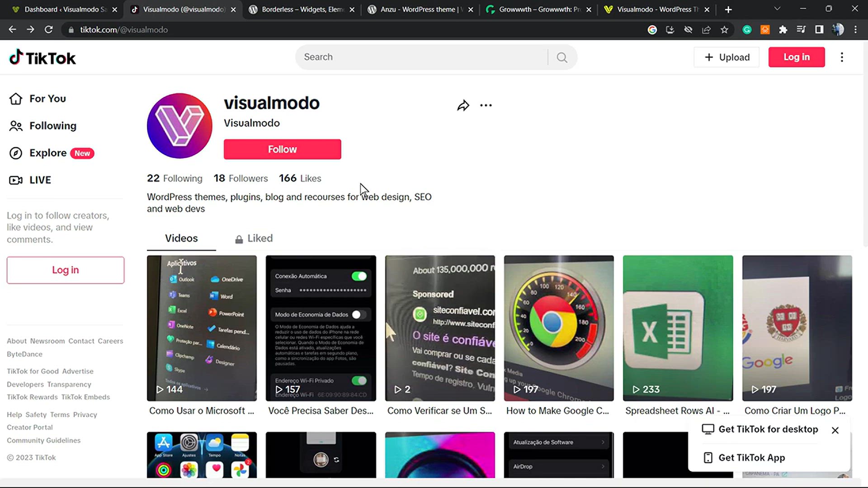
Task: Open the Como Verificar se Um S video
Action: click(440, 328)
